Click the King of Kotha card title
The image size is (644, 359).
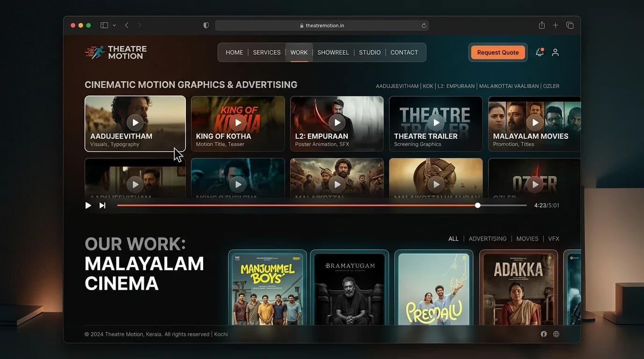click(224, 136)
